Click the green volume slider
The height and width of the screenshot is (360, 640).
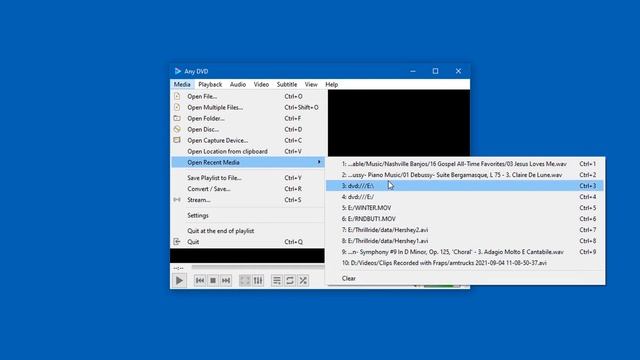click(442, 286)
